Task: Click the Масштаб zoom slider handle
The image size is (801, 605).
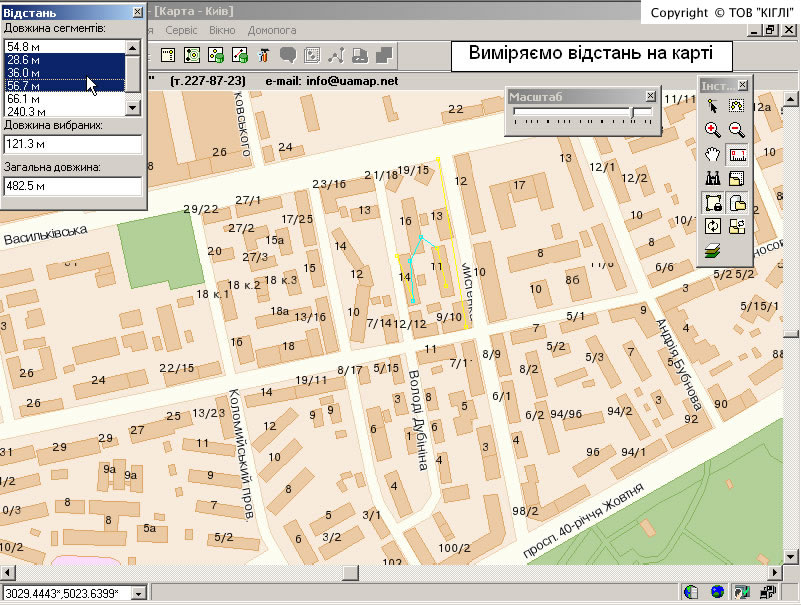Action: (634, 112)
